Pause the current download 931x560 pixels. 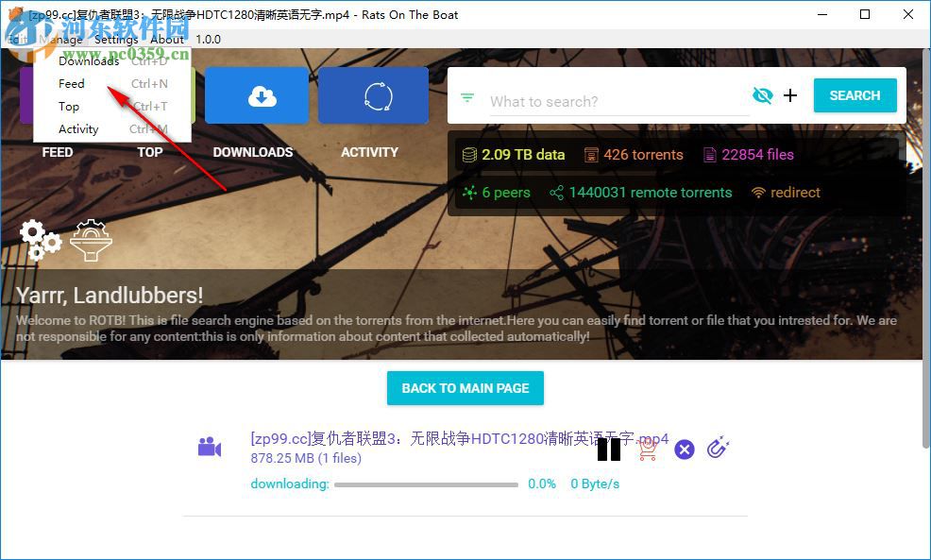(609, 449)
